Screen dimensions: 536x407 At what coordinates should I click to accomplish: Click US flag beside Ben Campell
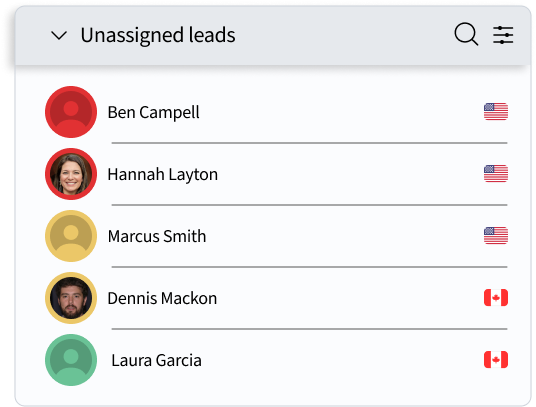coord(496,112)
